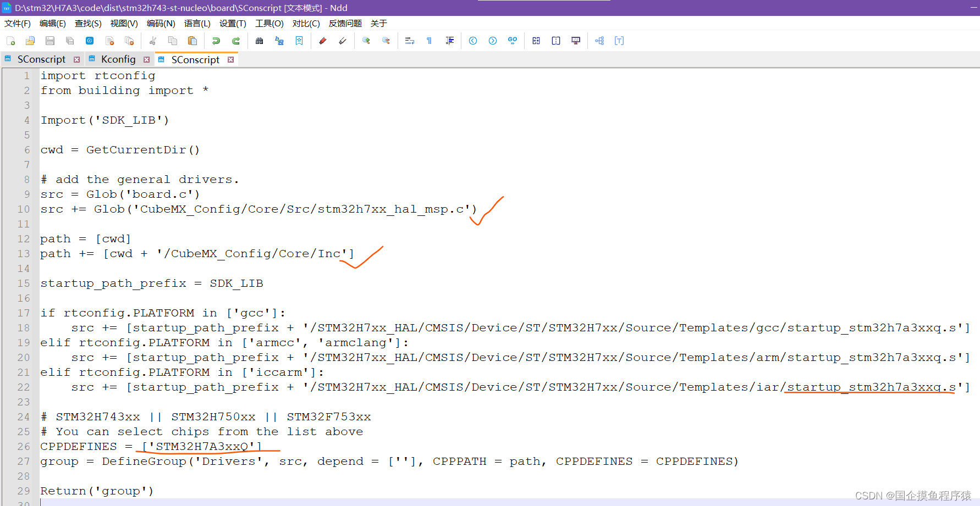Open a file using the folder icon
The height and width of the screenshot is (506, 980).
(x=30, y=41)
